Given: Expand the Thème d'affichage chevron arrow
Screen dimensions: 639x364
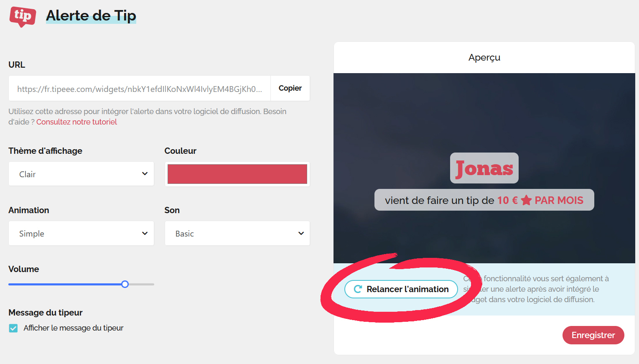Looking at the screenshot, I should pyautogui.click(x=145, y=174).
